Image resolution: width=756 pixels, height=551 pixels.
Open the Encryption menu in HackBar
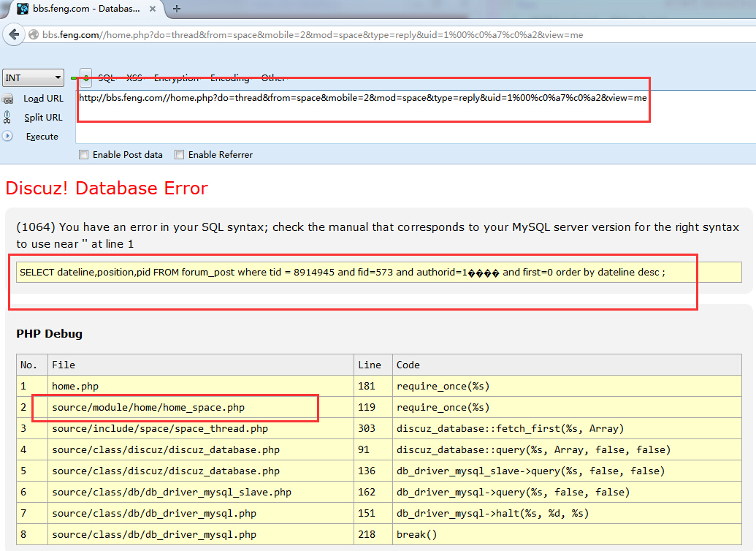177,77
